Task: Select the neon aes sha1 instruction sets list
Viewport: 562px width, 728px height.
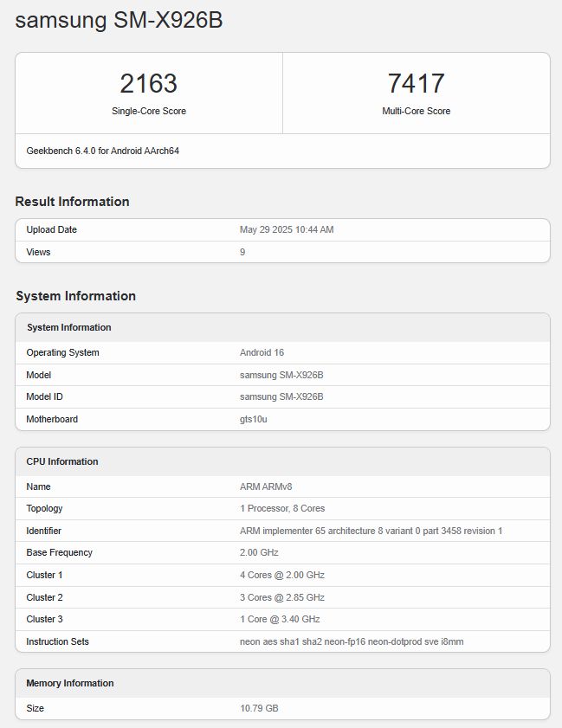Action: click(x=352, y=641)
